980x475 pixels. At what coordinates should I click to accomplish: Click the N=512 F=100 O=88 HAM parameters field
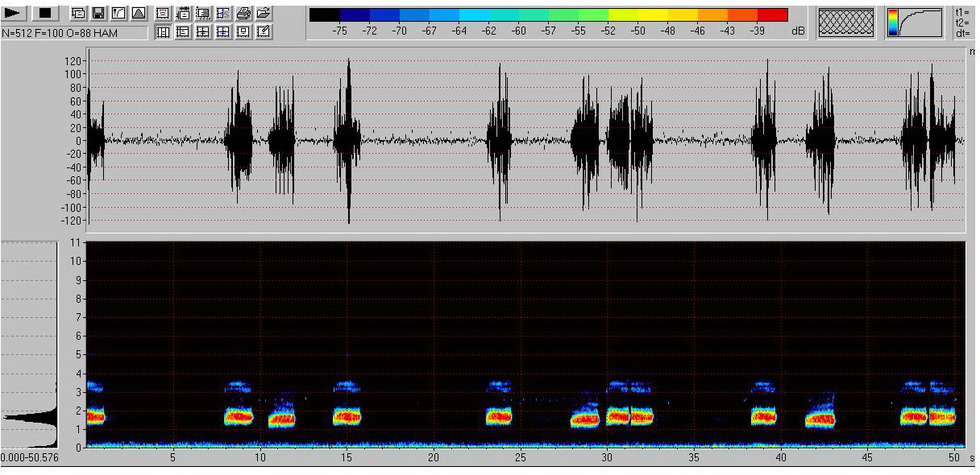click(x=74, y=33)
